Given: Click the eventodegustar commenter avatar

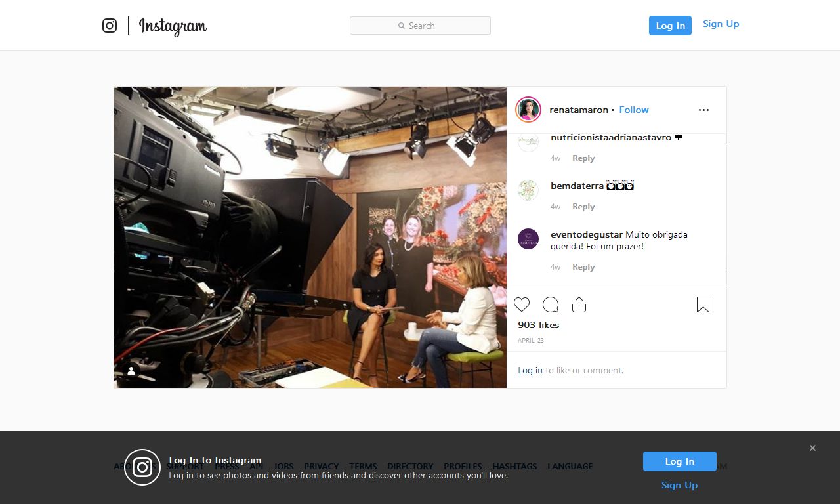Looking at the screenshot, I should (528, 239).
